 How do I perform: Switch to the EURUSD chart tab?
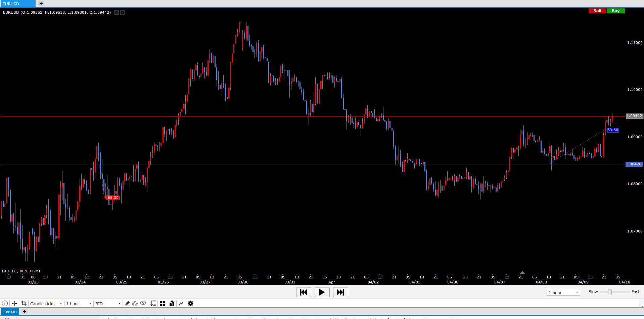[17, 4]
